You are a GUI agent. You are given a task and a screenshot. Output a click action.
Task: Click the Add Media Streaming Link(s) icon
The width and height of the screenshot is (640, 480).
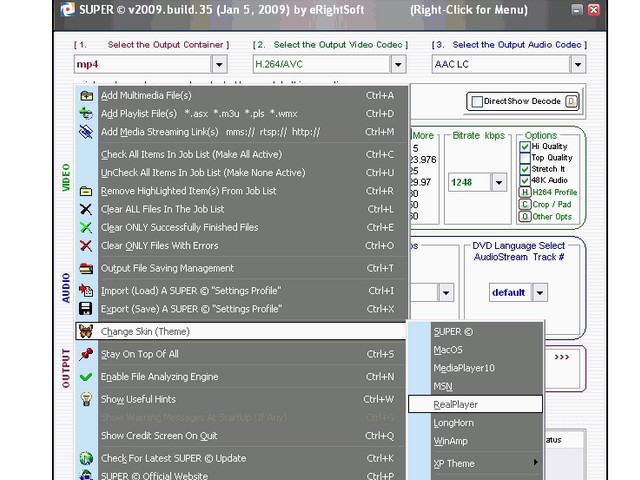(86, 131)
